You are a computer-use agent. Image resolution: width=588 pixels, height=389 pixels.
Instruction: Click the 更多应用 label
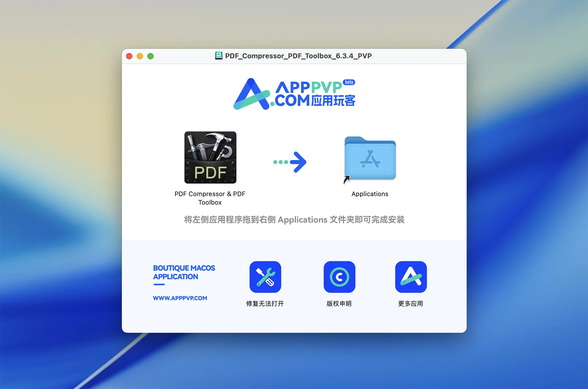click(411, 304)
